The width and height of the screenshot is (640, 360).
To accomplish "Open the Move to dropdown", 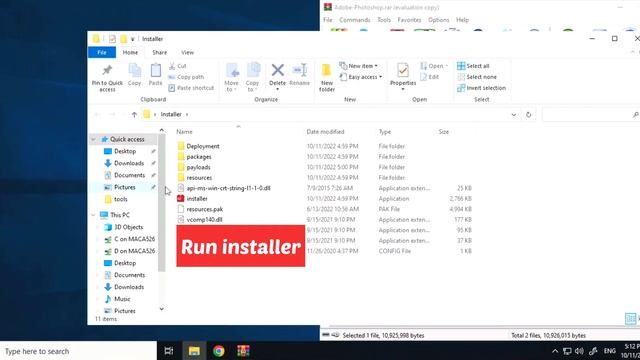I will coord(231,78).
